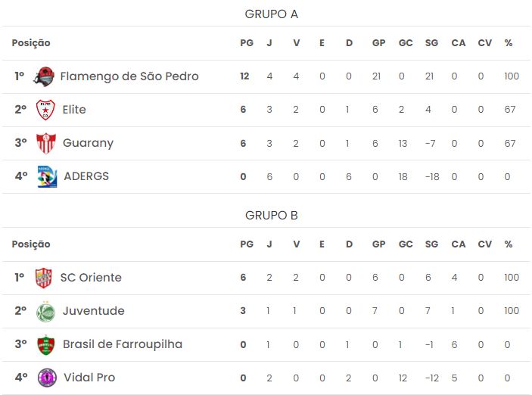Click the Brasil de Farroupilha crest
This screenshot has width=532, height=395.
click(x=46, y=344)
